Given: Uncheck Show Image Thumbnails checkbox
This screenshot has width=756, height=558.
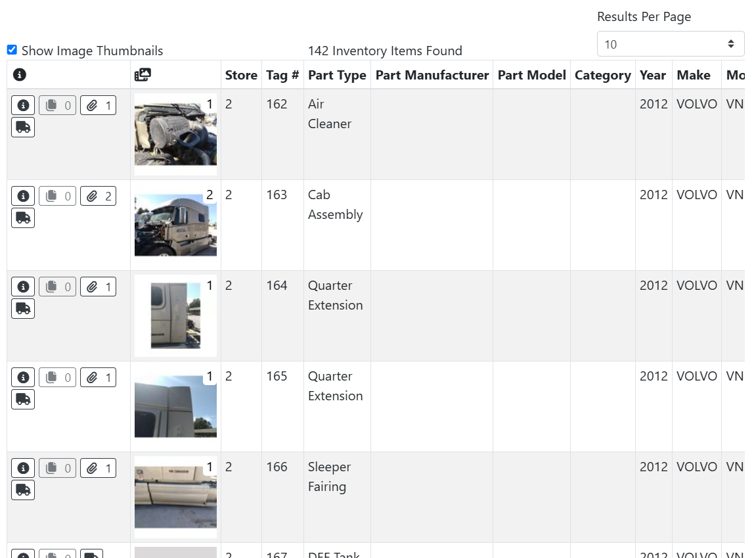Looking at the screenshot, I should click(12, 50).
